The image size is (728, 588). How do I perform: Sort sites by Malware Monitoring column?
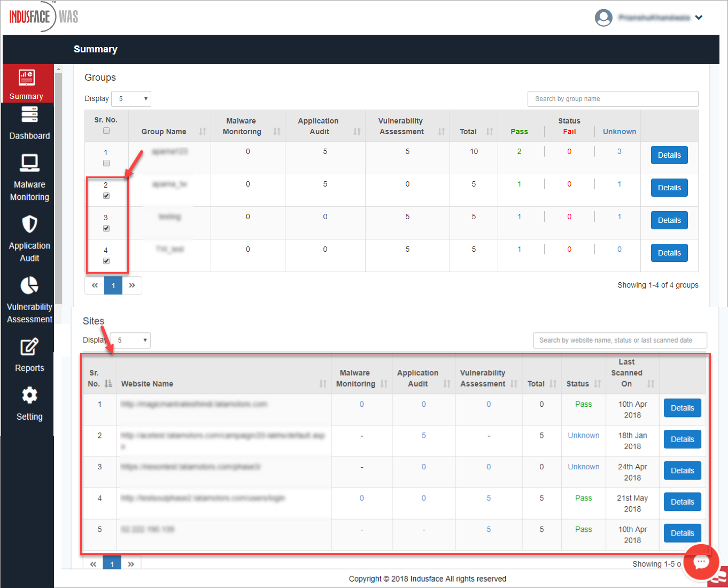coord(384,384)
